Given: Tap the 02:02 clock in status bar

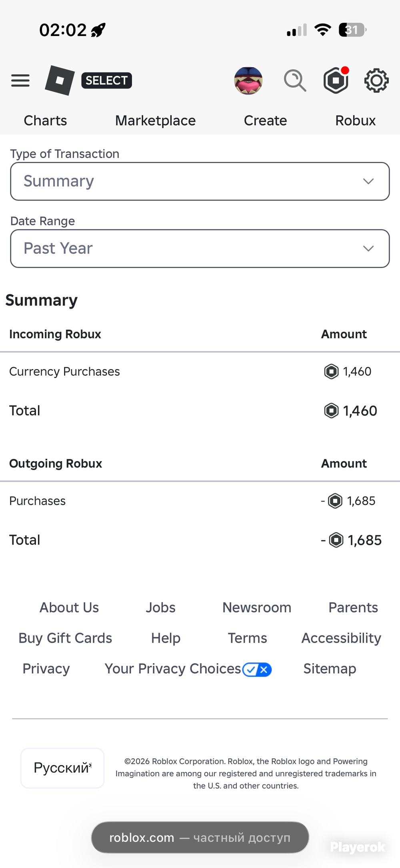Looking at the screenshot, I should (x=63, y=30).
